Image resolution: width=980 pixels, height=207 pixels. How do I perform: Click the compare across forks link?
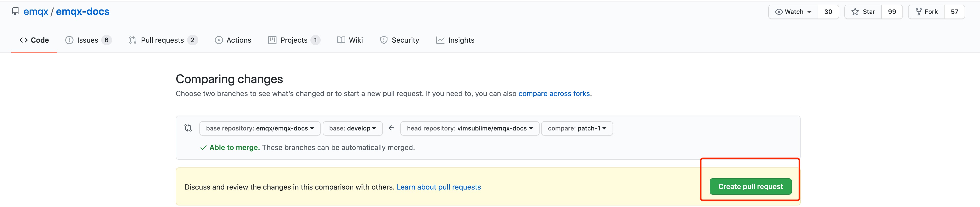pos(554,93)
